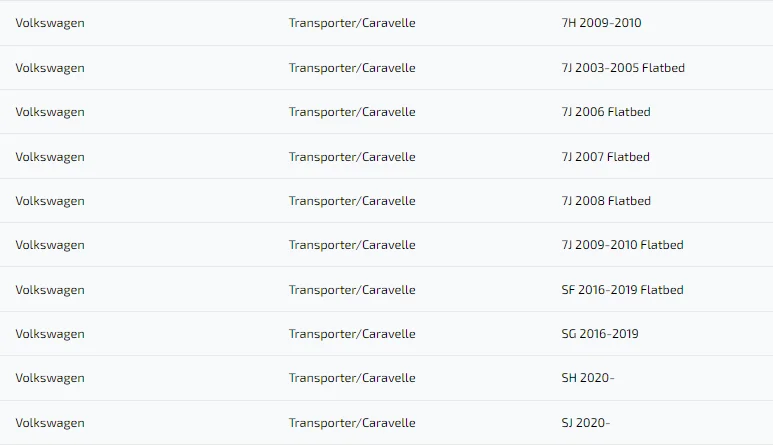This screenshot has width=773, height=445.
Task: Select the 7J 2008 Flatbed entry
Action: [606, 201]
